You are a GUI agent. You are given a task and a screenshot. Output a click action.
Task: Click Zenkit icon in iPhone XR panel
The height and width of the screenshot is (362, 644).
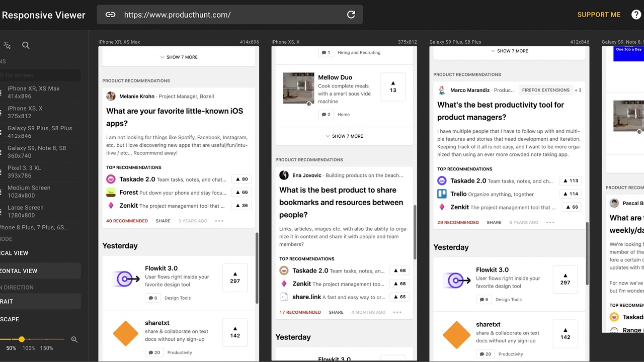pos(111,206)
